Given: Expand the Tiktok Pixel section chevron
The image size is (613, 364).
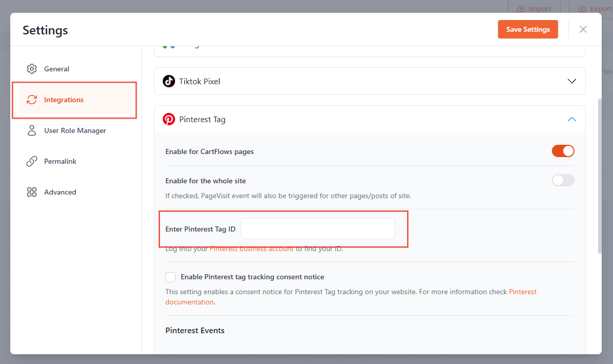Looking at the screenshot, I should [x=572, y=81].
